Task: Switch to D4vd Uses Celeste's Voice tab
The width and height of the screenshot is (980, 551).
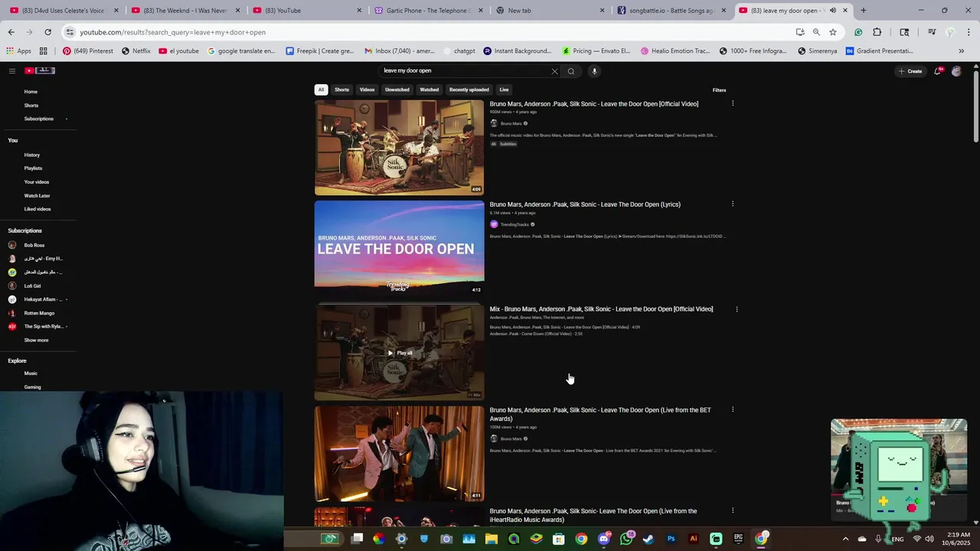Action: click(x=62, y=11)
